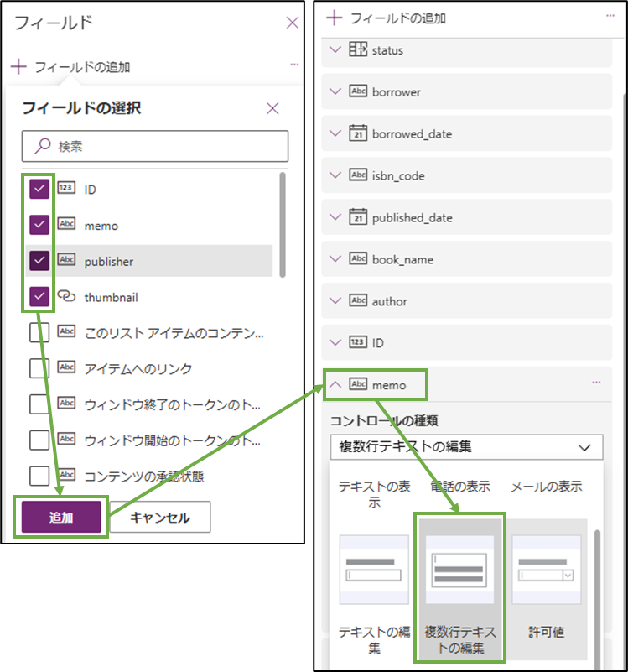
Task: Click the 検索 search field
Action: pyautogui.click(x=155, y=146)
